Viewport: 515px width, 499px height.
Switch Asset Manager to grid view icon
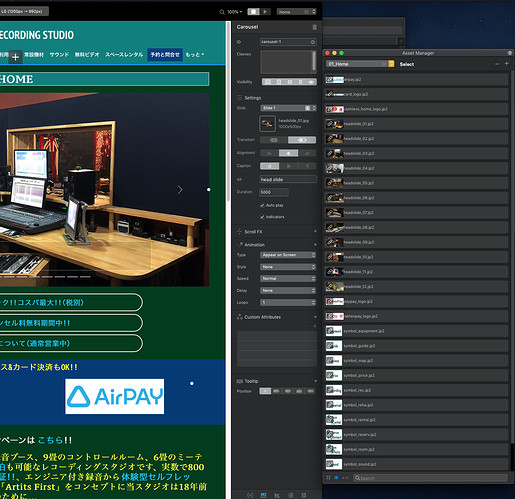click(329, 478)
